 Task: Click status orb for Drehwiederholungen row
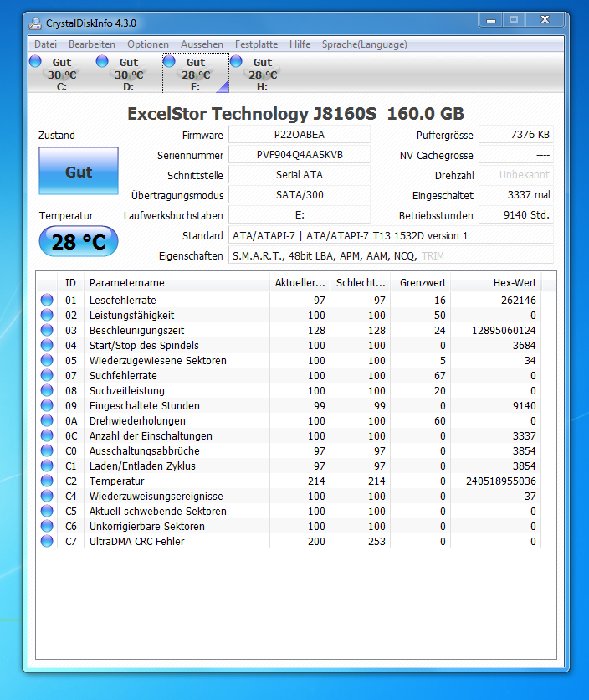click(x=47, y=420)
